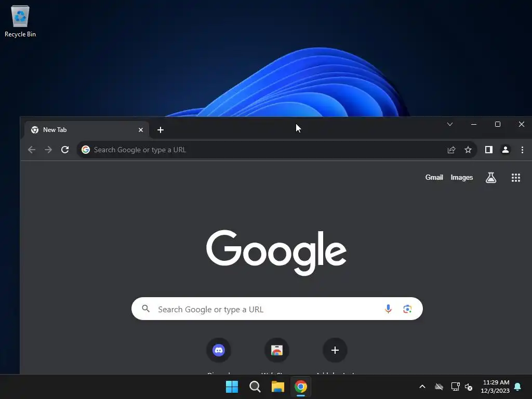Click Chrome icon in taskbar
The image size is (532, 399).
(x=301, y=387)
